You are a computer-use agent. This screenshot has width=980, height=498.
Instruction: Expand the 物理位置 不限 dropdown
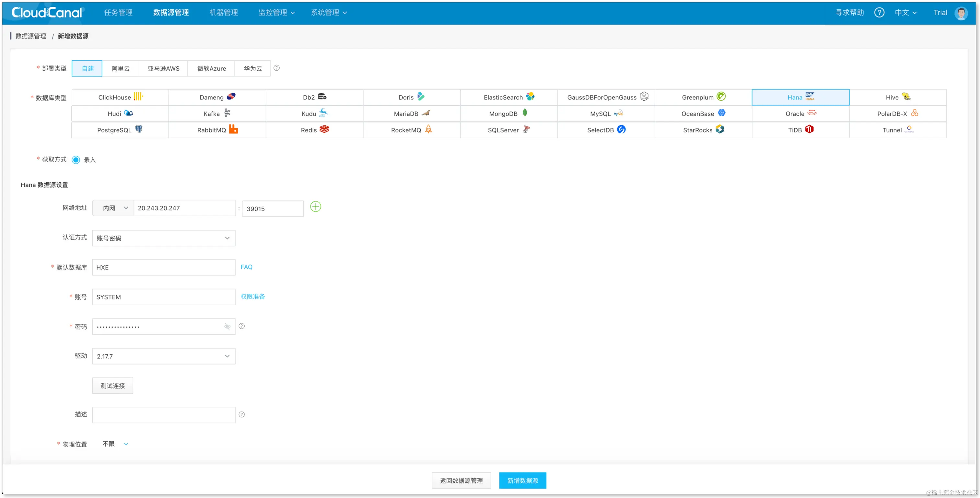tap(115, 444)
